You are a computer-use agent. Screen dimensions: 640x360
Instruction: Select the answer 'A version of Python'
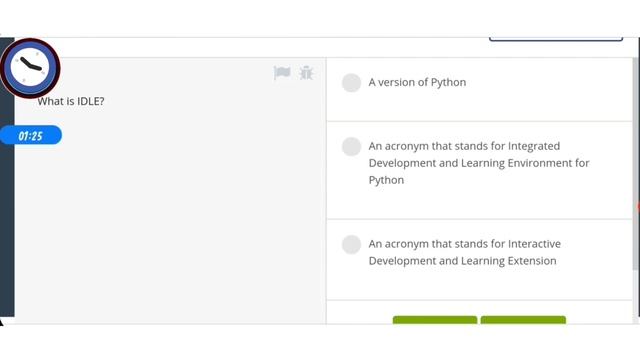(351, 83)
